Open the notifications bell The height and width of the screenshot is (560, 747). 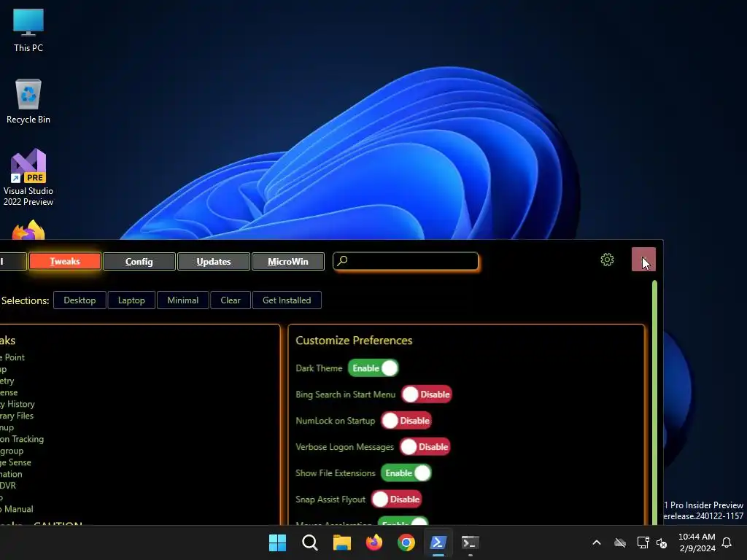click(x=727, y=542)
